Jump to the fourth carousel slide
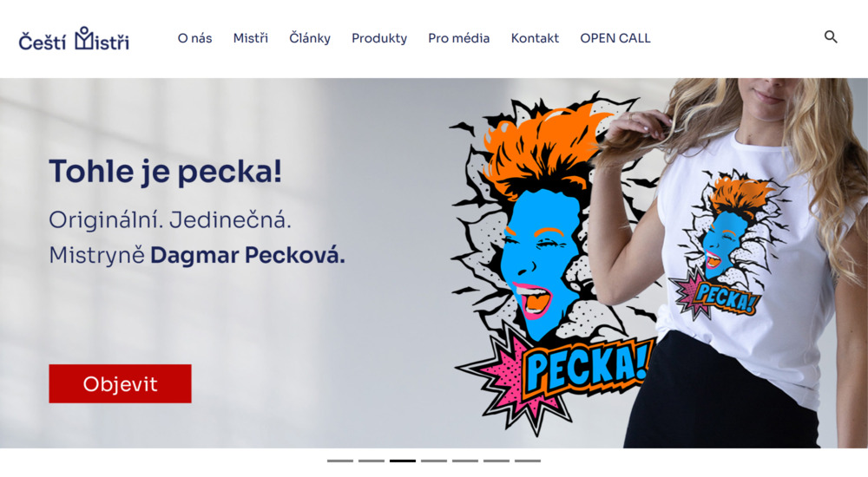Viewport: 868px width, 477px height. [433, 461]
